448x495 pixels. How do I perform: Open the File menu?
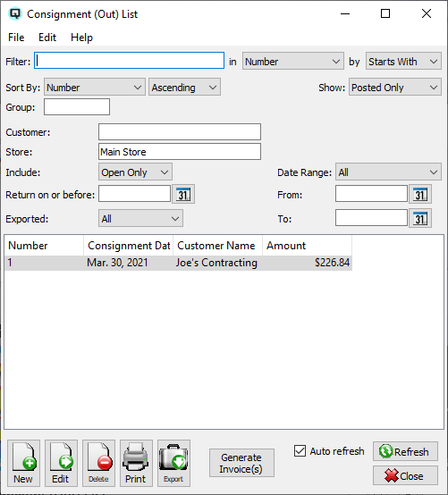pyautogui.click(x=16, y=38)
